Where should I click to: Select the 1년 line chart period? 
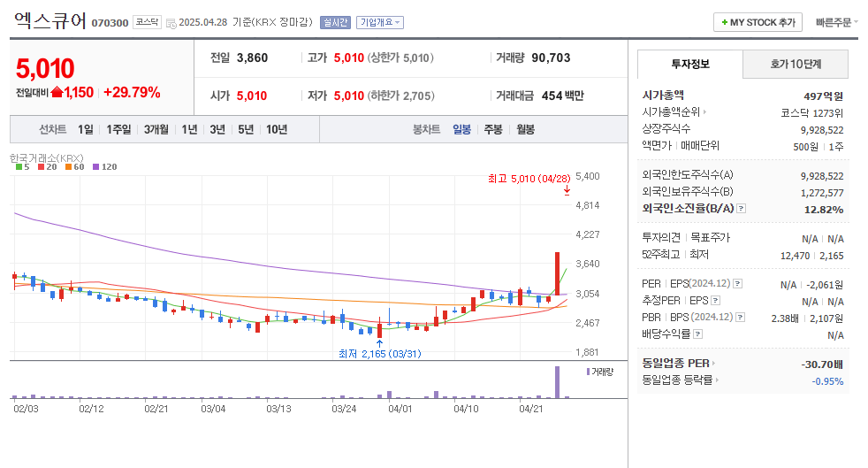tap(189, 129)
